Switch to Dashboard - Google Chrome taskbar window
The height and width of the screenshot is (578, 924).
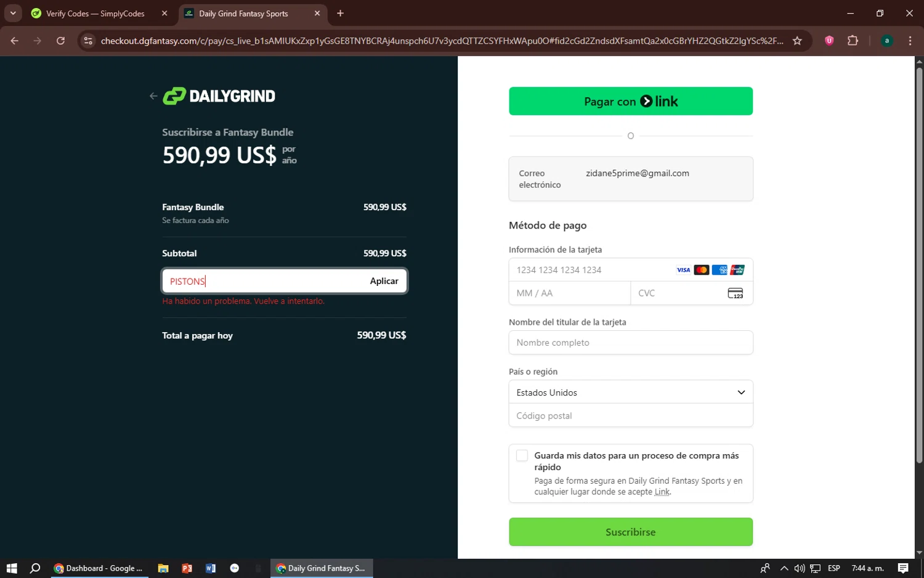(98, 568)
